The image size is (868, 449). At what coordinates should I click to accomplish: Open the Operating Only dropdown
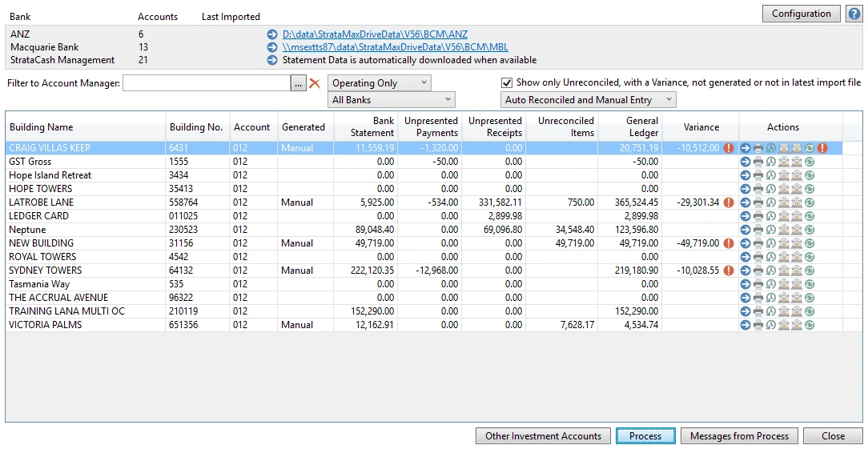coord(380,83)
